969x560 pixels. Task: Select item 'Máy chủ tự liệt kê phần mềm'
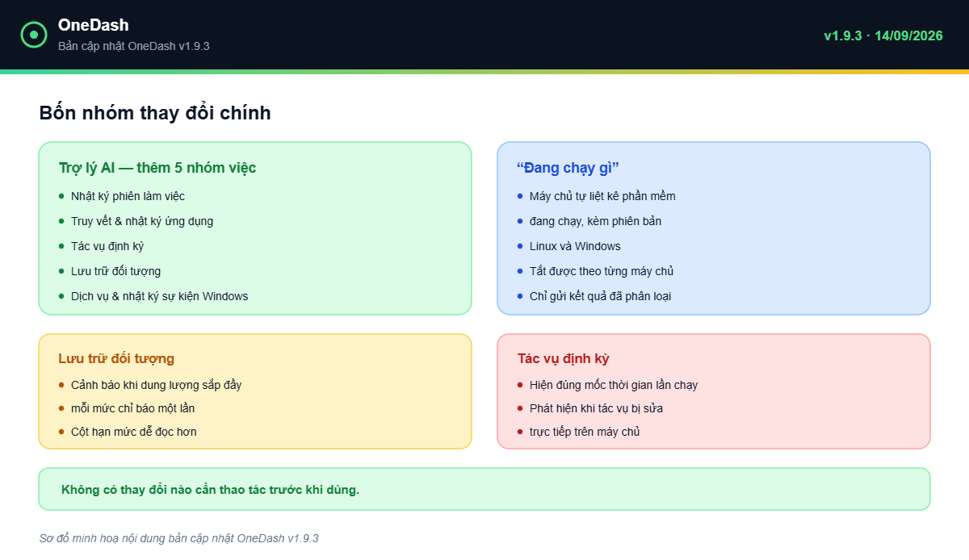coord(602,196)
